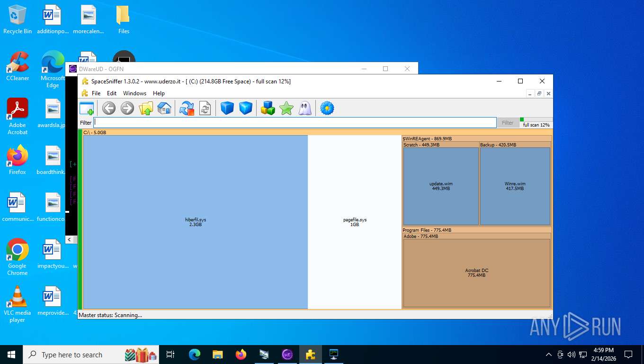Click the second blue cube detail icon

tap(246, 109)
